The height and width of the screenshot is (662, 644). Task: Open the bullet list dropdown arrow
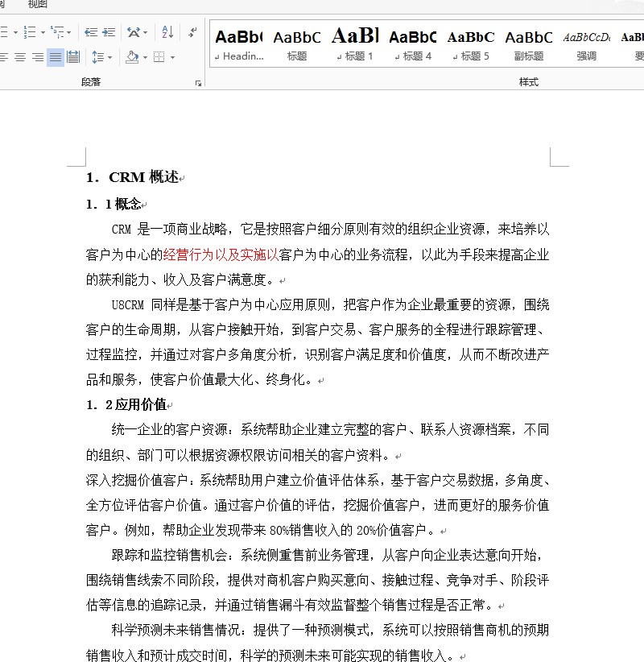[x=15, y=32]
